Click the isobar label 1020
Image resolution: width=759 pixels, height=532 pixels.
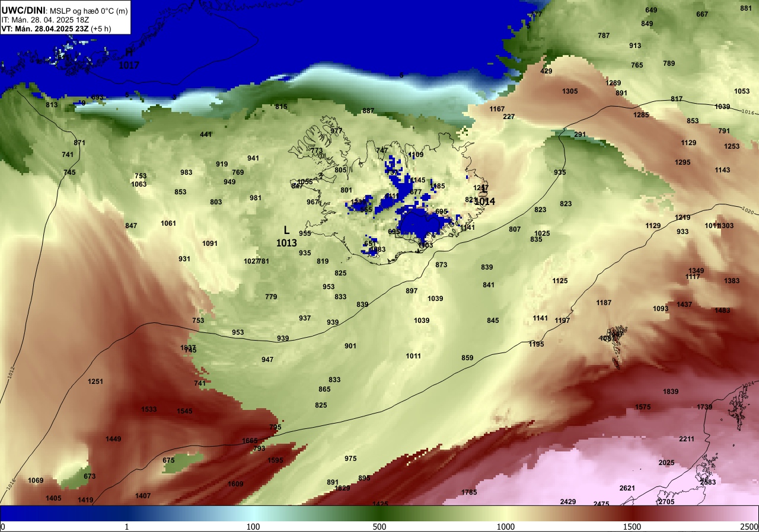748,210
